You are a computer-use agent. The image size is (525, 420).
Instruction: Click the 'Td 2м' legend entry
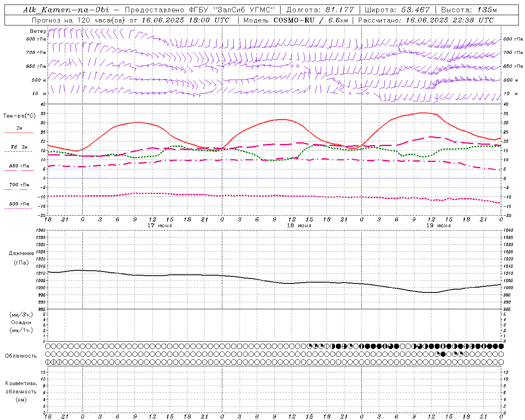19,147
